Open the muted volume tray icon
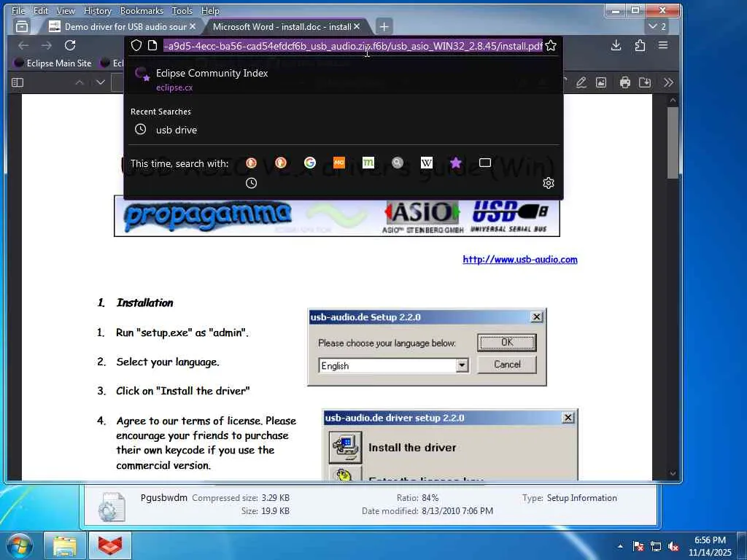Viewport: 747px width, 560px height. [673, 547]
